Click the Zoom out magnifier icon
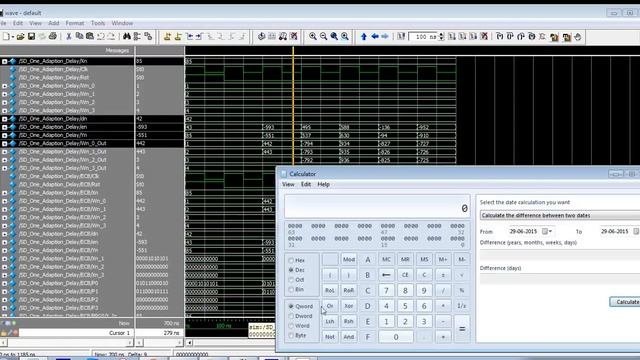Viewport: 640px width, 360px height. (323, 37)
